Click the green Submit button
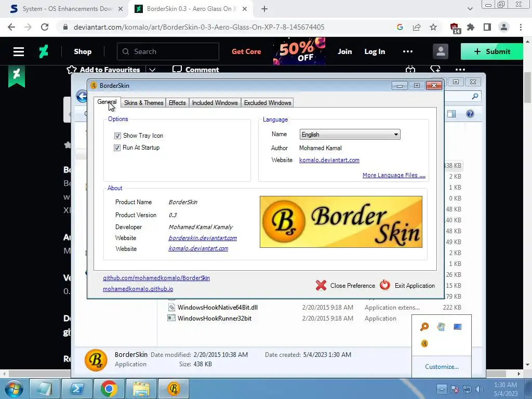Screen dimensions: 532x399 tap(491, 51)
